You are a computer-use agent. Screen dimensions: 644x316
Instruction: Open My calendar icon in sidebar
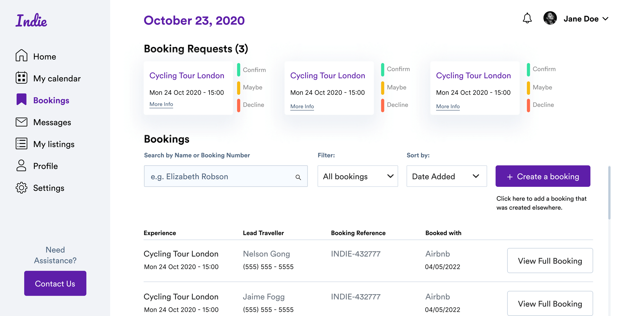coord(21,78)
